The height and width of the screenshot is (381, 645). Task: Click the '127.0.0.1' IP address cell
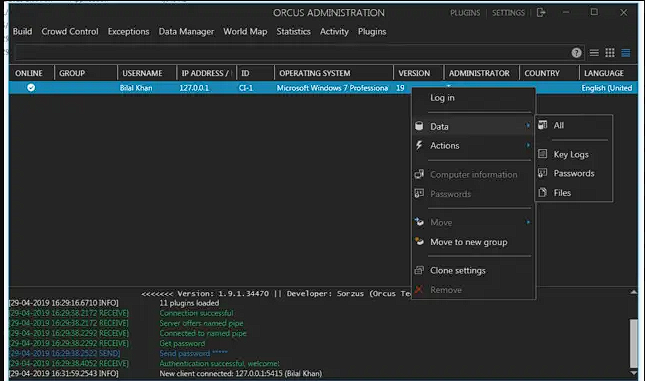194,88
